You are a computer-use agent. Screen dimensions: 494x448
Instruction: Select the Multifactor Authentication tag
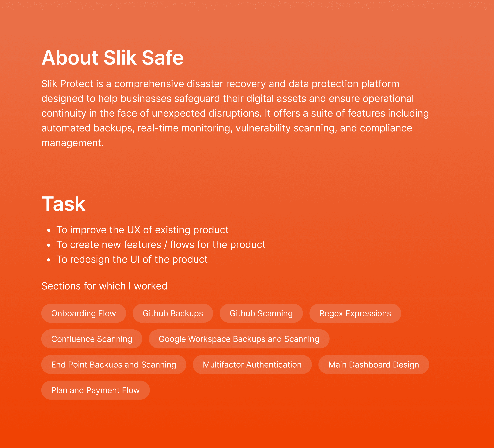point(252,364)
